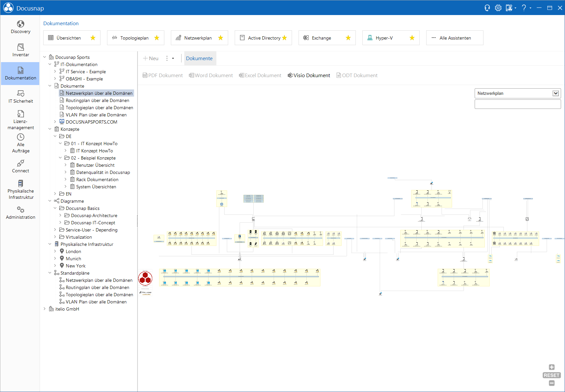Select Rack Dokumentation concept
The image size is (565, 392).
97,179
